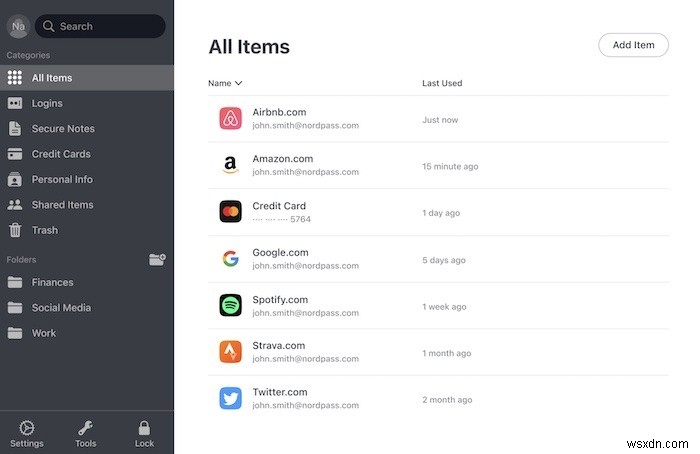Expand the Name sort dropdown chevron

238,83
